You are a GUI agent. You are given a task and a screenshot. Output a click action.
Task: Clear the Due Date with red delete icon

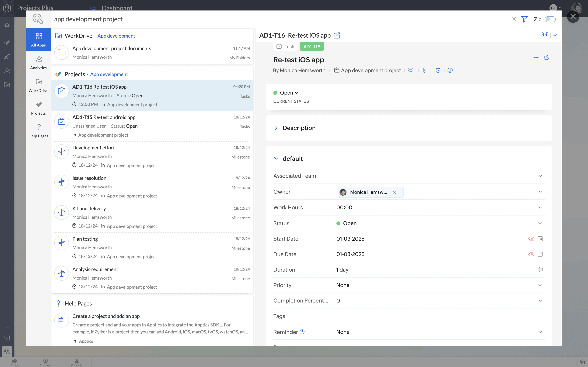pyautogui.click(x=531, y=254)
